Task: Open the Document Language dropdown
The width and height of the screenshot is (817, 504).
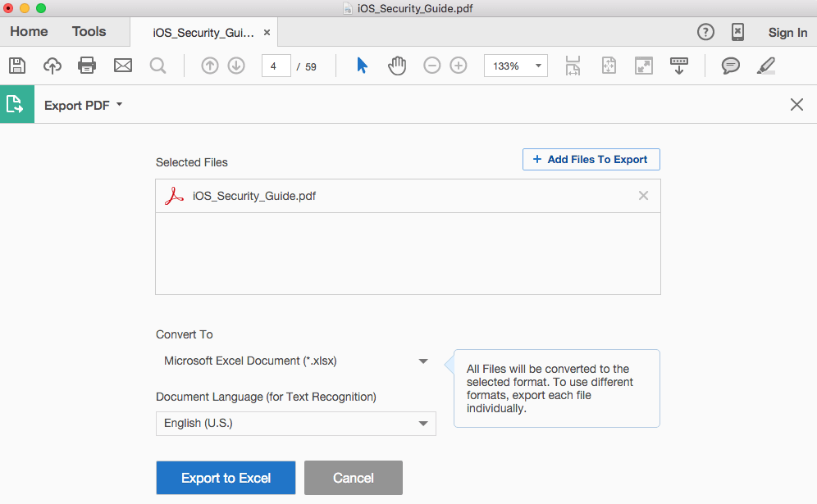Action: pos(422,424)
